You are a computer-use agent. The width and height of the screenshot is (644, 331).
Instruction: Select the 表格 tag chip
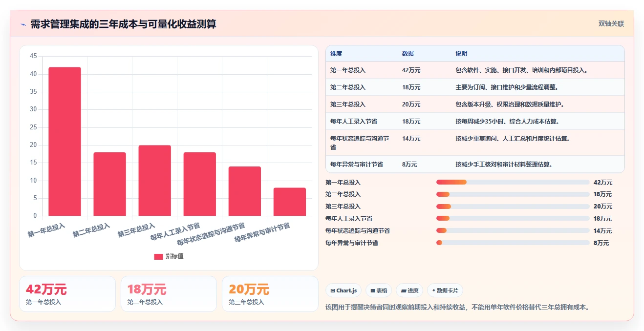379,290
